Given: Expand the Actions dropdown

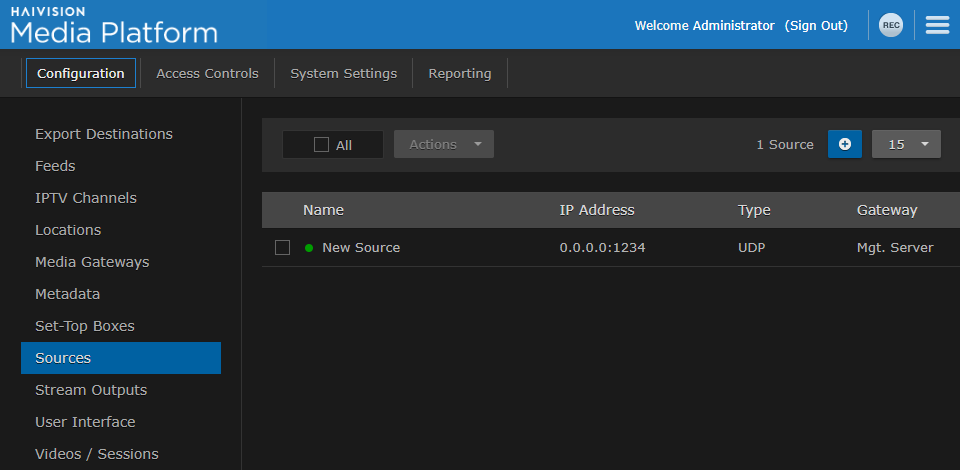Looking at the screenshot, I should click(443, 144).
